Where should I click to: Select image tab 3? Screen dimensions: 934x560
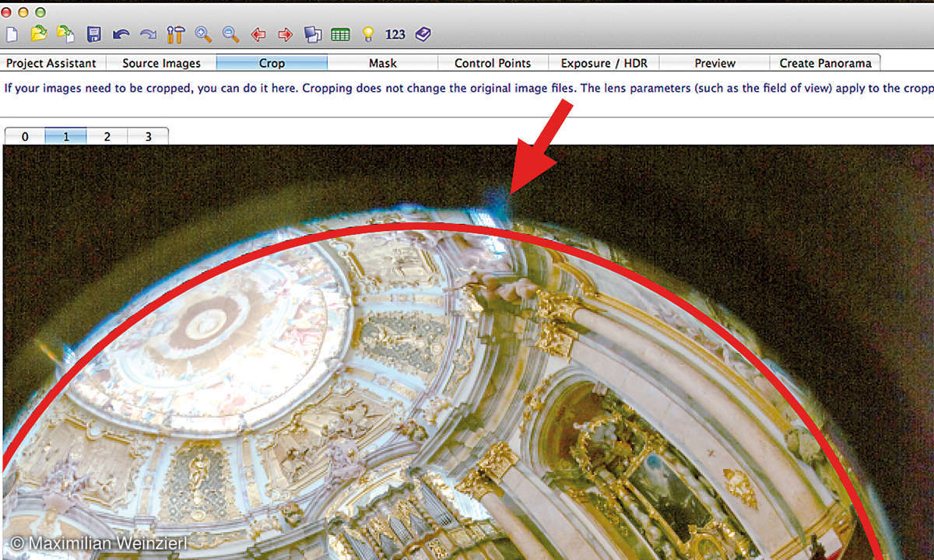(148, 136)
